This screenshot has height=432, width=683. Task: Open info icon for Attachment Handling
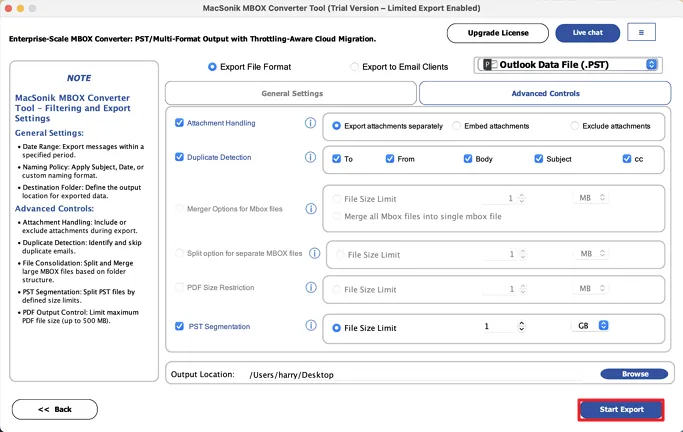(x=310, y=123)
